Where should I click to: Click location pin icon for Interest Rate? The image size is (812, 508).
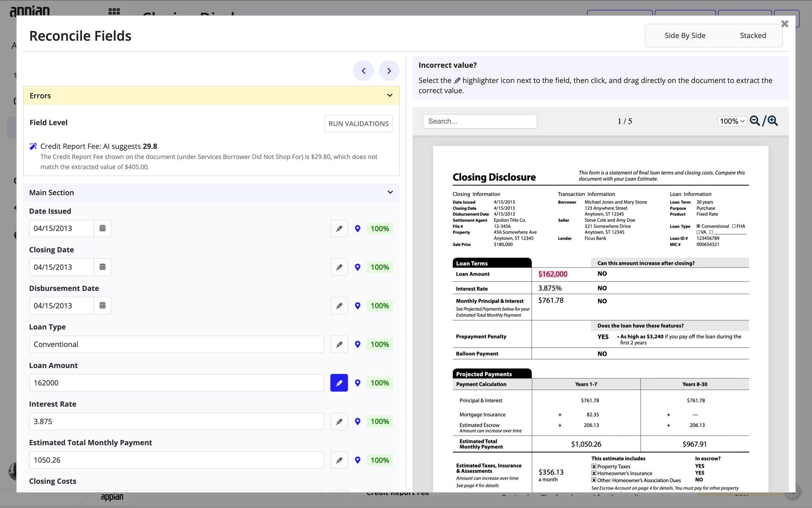pyautogui.click(x=358, y=421)
